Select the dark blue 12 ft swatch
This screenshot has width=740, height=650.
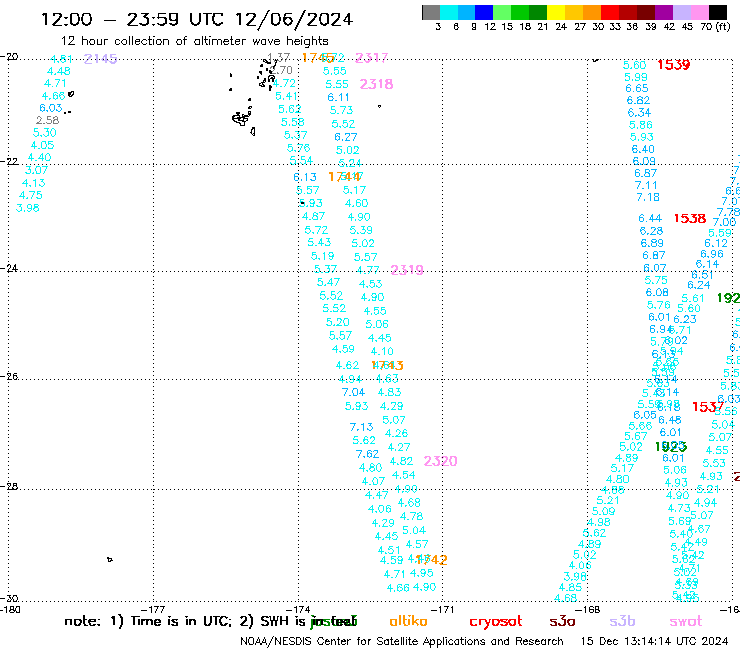point(485,12)
